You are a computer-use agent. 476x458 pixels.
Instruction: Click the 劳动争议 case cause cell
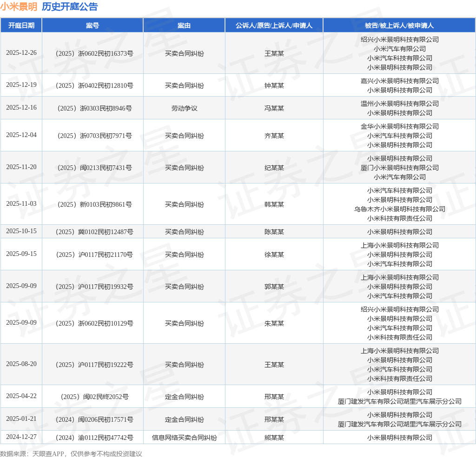click(184, 108)
